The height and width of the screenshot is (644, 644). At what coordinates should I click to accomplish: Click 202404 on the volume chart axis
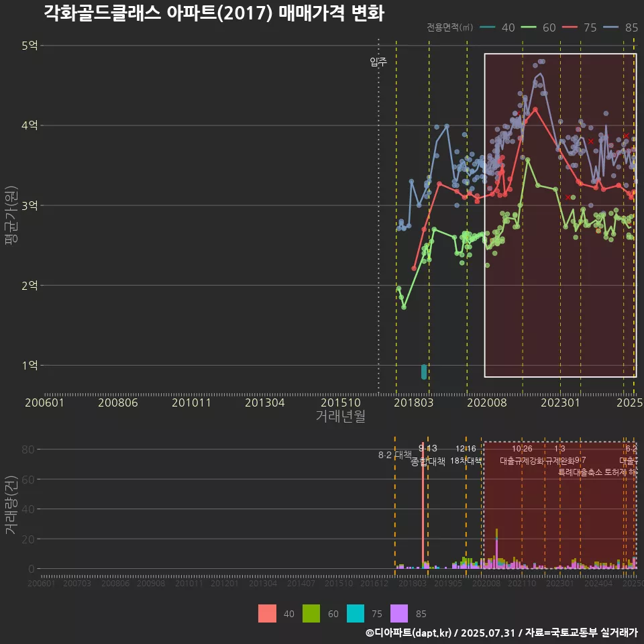pyautogui.click(x=598, y=583)
